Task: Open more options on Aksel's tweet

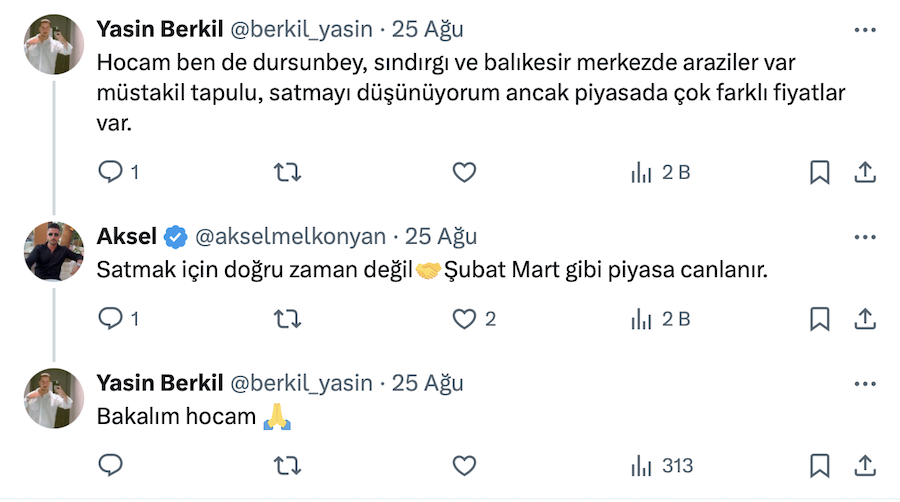Action: [x=865, y=237]
